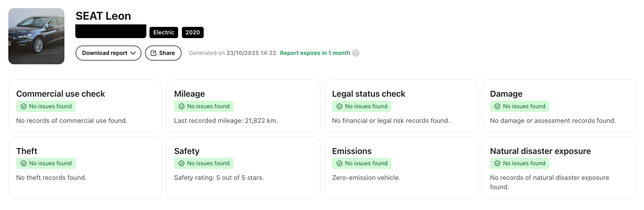Click the checkmark icon under Natural disaster exposure
644x210 pixels.
497,164
